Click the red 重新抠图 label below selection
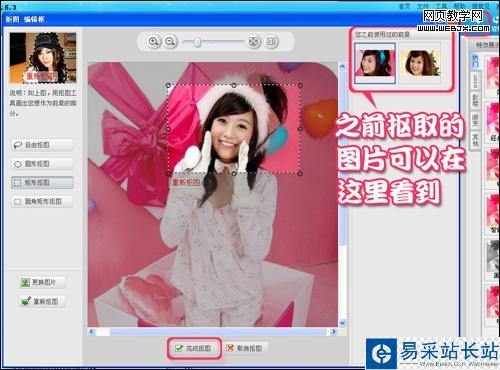The image size is (500, 370). pos(186,183)
